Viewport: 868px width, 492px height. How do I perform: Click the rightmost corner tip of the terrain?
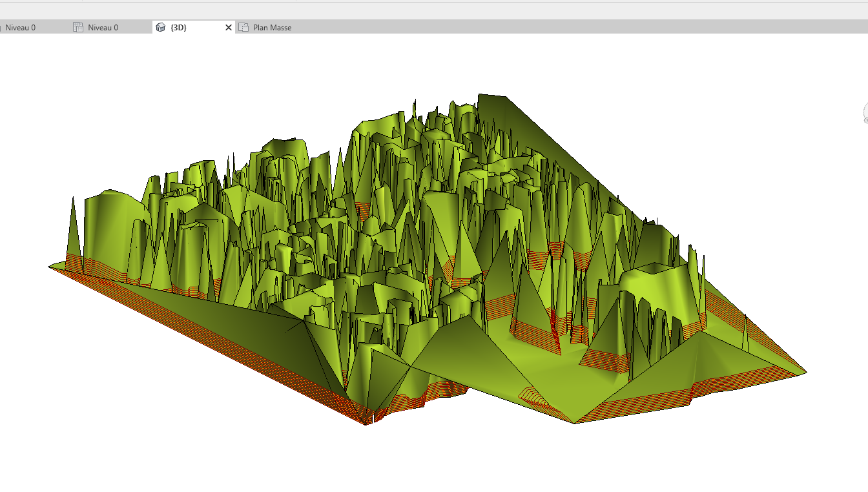(x=804, y=373)
